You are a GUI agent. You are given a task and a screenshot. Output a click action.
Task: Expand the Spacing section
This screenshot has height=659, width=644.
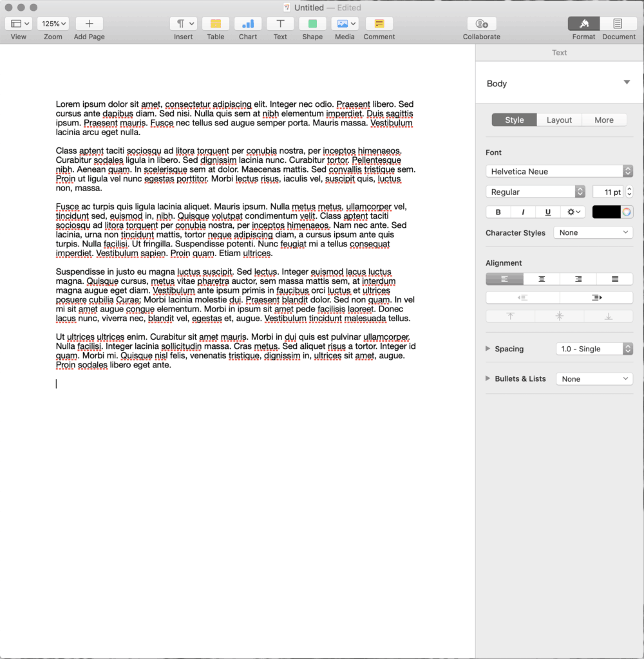488,348
